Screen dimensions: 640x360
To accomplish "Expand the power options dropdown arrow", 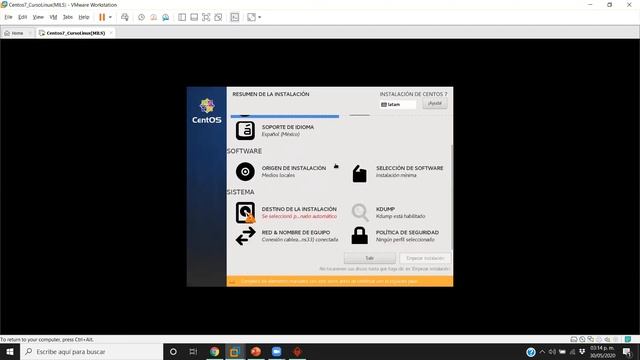I will pos(110,17).
